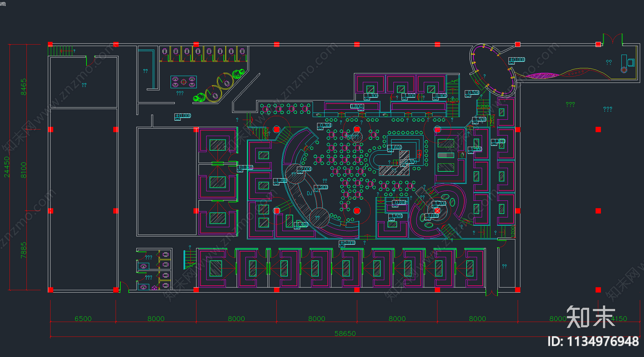Click the DJ booth label

[x=309, y=194]
